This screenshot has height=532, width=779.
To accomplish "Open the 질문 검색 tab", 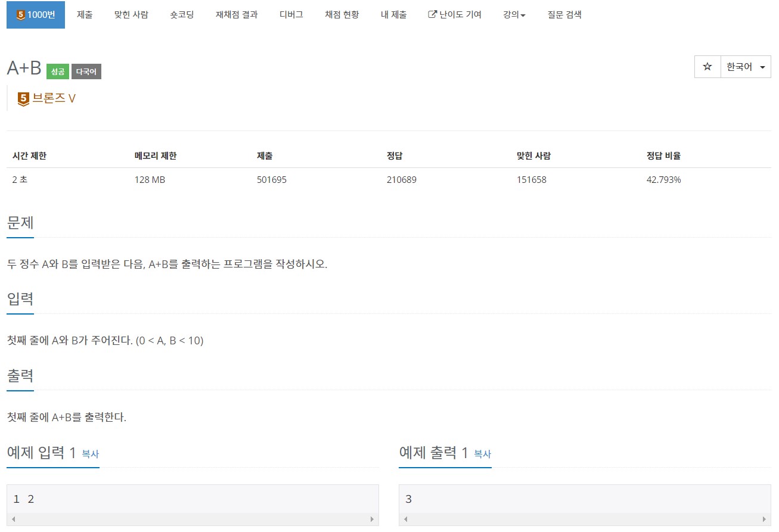I will point(564,15).
